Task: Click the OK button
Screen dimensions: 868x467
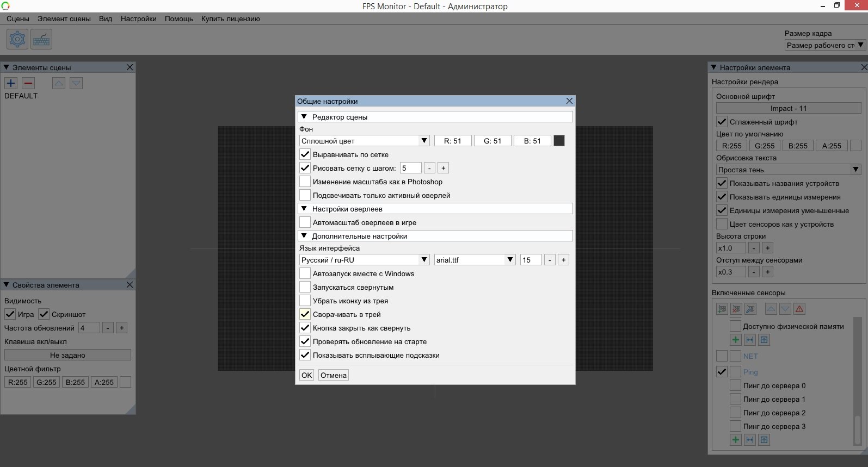Action: click(307, 375)
